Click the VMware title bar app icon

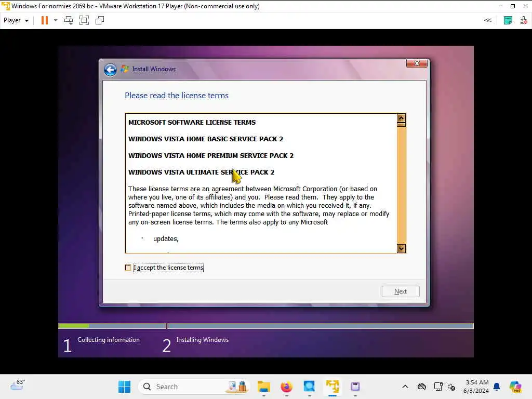(5, 6)
